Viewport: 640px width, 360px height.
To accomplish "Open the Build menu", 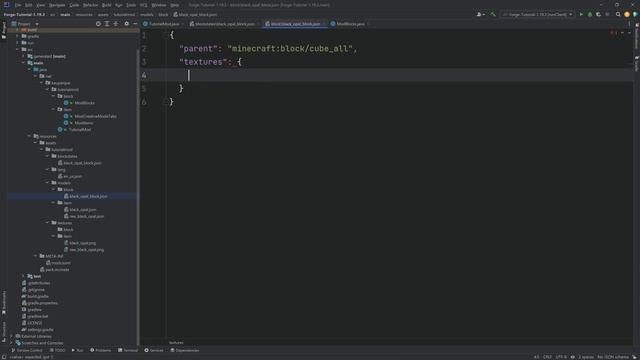I will click(107, 5).
